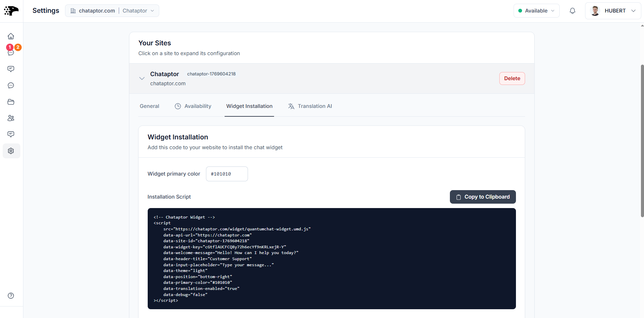Click the "Widget primary color" label

pos(174,174)
